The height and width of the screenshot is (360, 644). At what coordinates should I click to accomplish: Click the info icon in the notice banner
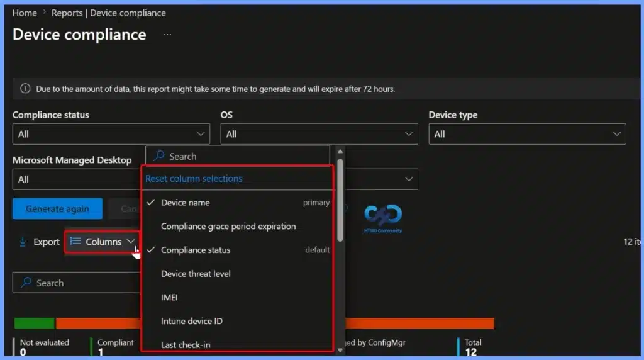click(25, 89)
